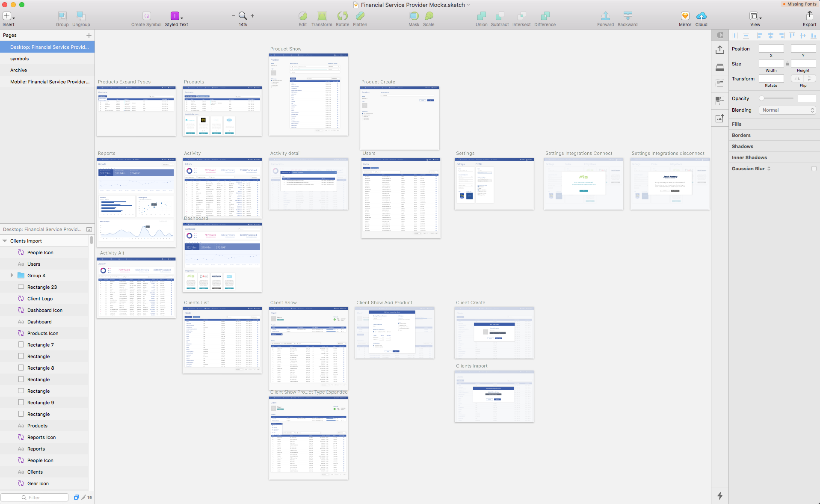
Task: Zoom out with the minus button
Action: (234, 16)
